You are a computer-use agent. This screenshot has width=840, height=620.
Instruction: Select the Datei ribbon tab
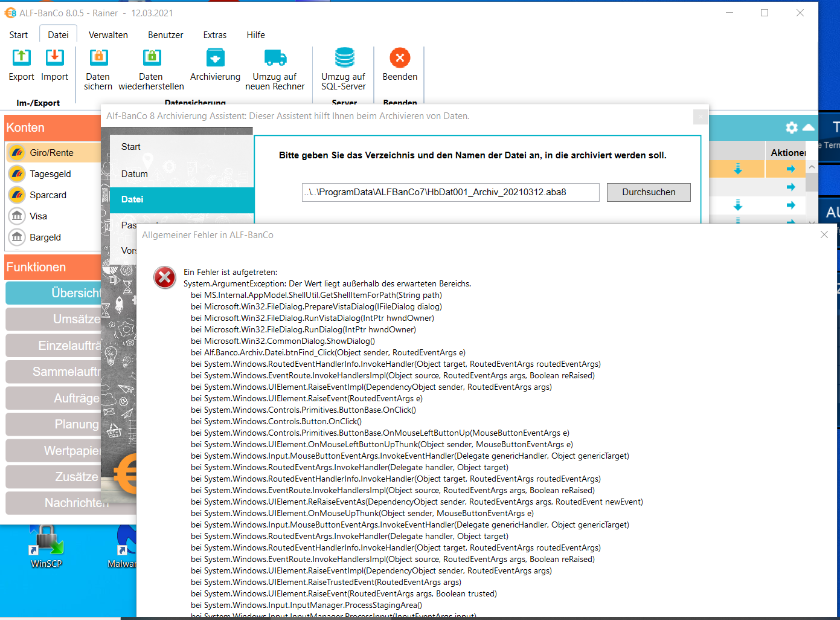[59, 35]
